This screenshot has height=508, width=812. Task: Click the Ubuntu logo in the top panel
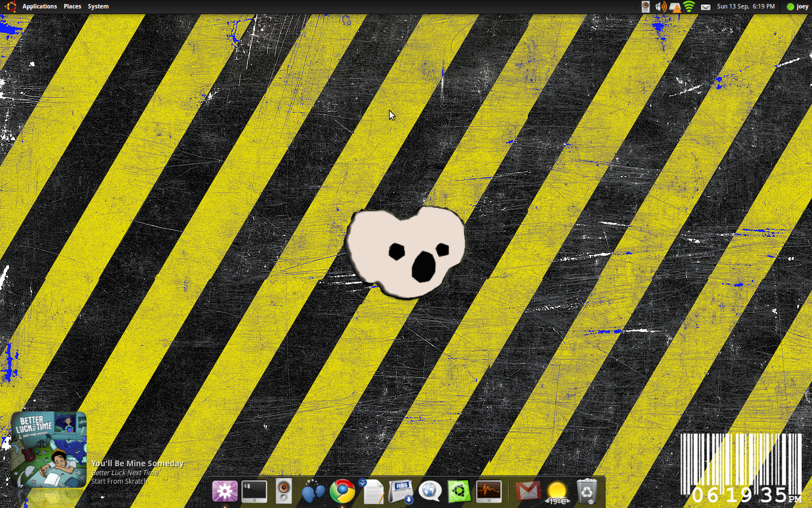[x=11, y=7]
